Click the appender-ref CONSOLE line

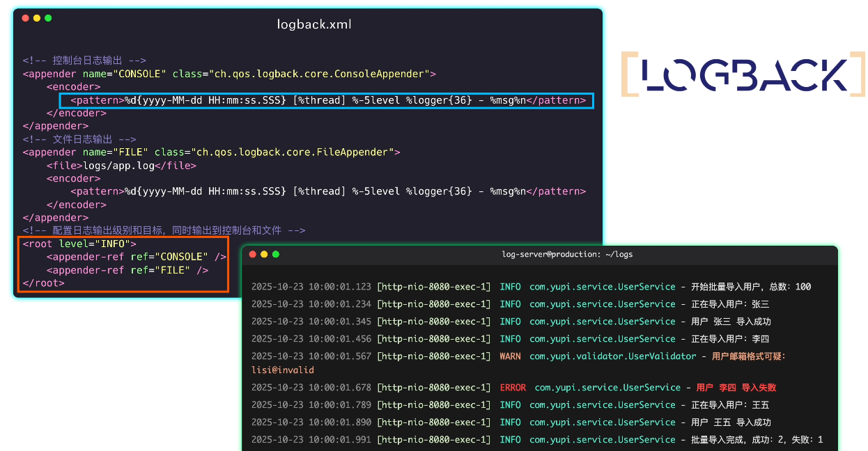tap(136, 258)
